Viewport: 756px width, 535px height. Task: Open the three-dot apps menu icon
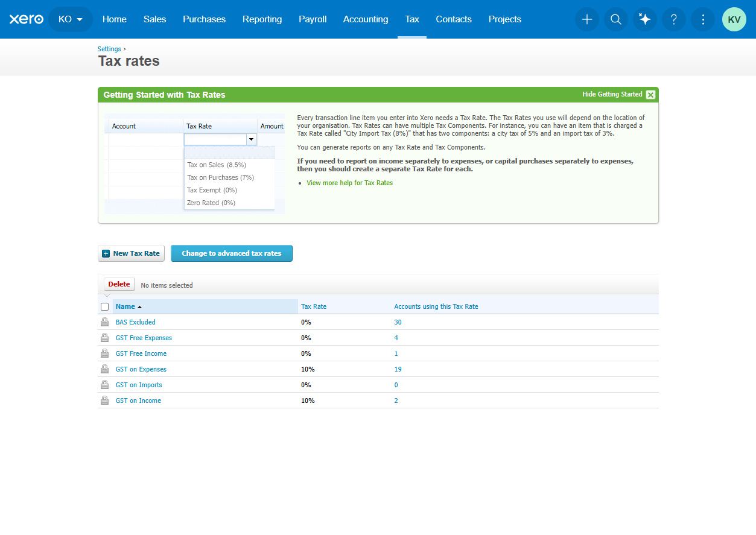703,19
